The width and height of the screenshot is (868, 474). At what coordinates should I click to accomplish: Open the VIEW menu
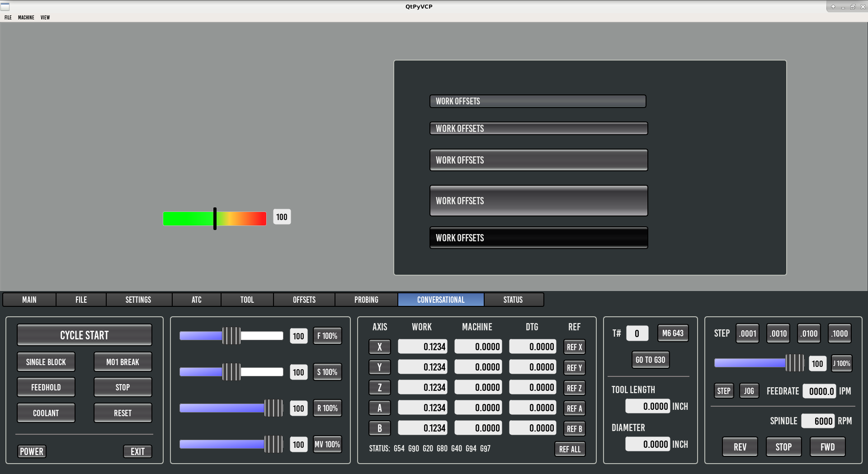click(x=45, y=18)
